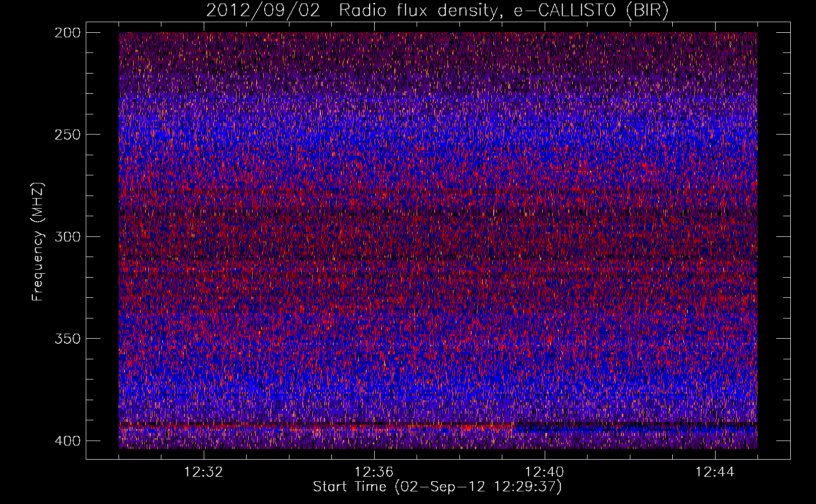Viewport: 816px width, 504px height.
Task: Click the 12:36 time tick label
Action: pos(374,472)
